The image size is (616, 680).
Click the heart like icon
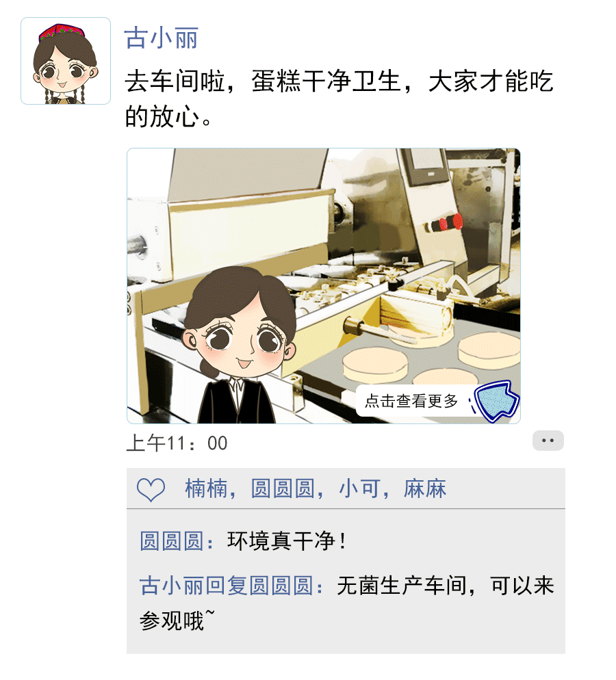tap(151, 489)
